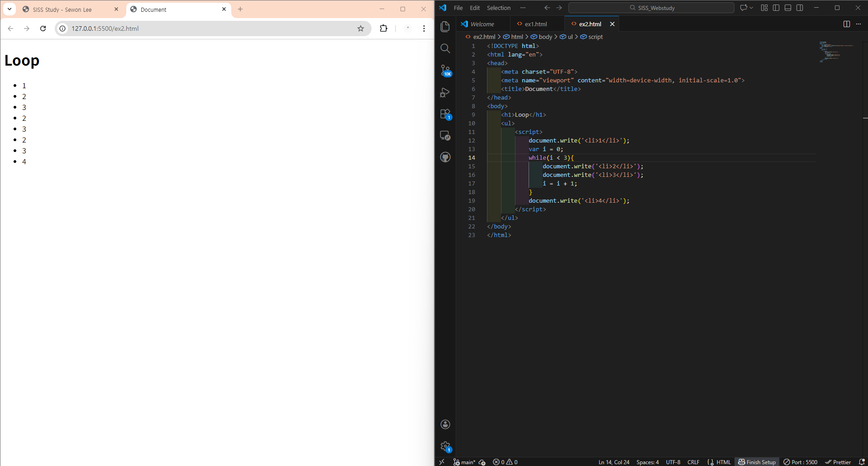Switch to the ex1.html editor tab

[536, 24]
